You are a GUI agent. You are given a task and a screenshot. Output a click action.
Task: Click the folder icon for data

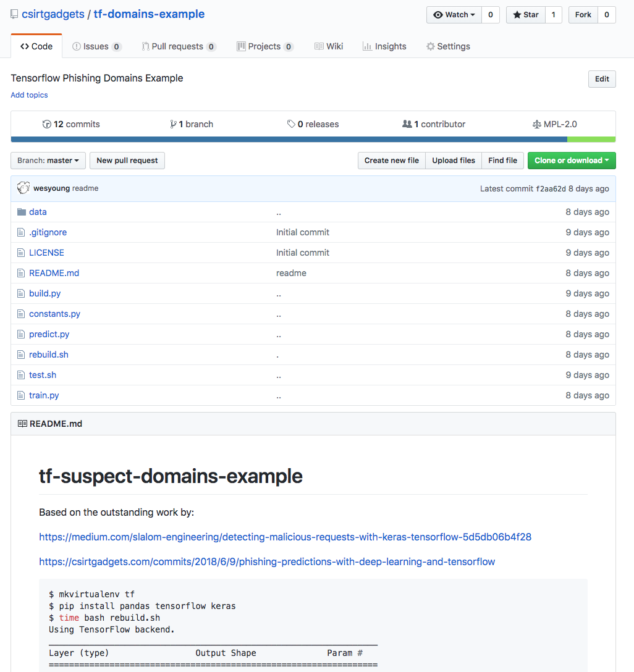[x=22, y=212]
